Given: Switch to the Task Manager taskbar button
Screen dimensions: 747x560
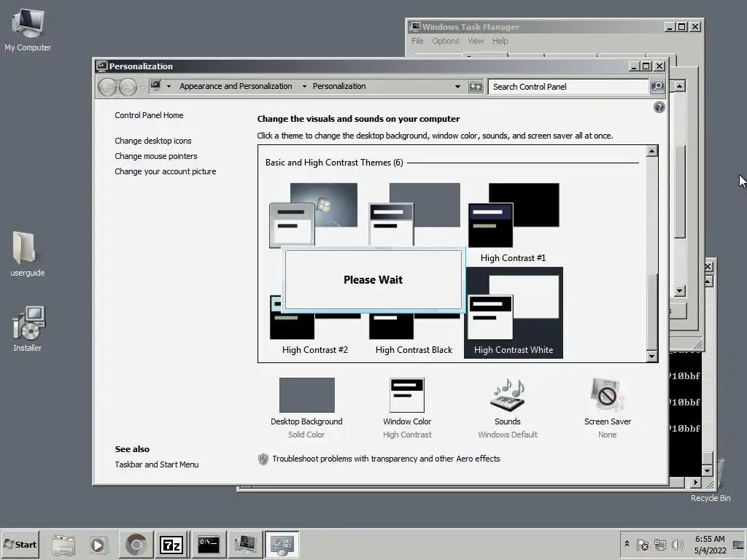Looking at the screenshot, I should (245, 544).
